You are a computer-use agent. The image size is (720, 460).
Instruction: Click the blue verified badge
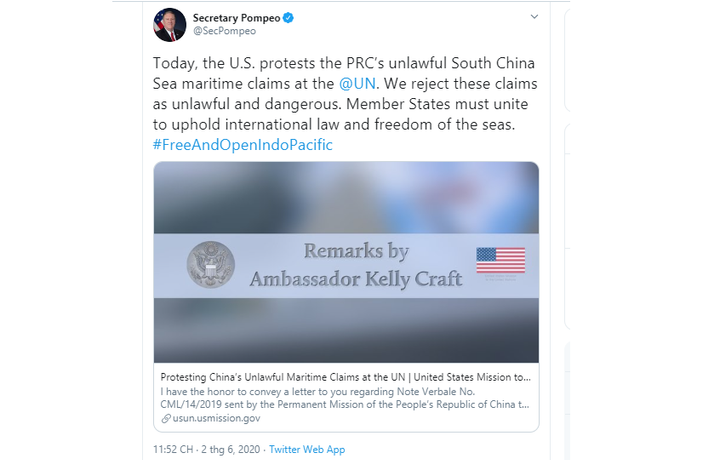click(x=288, y=17)
